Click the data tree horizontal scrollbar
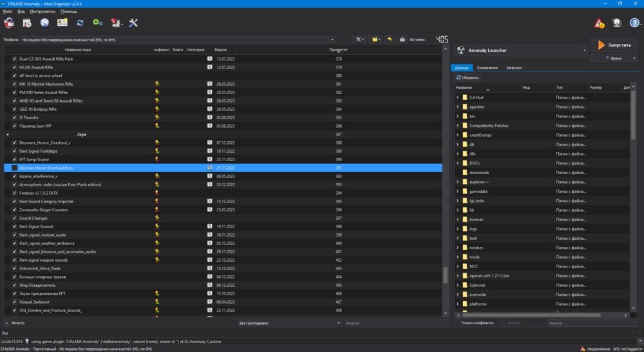Screen dimensions: 644x352 (x=531, y=315)
